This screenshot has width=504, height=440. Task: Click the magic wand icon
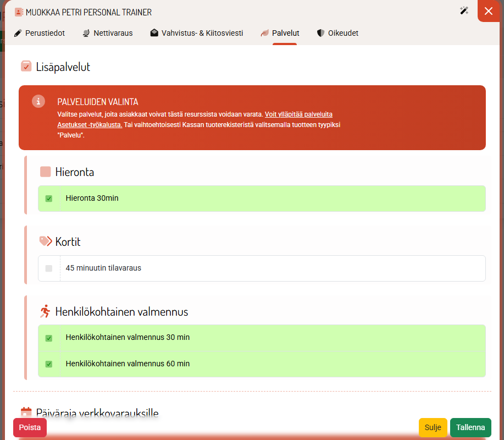click(x=464, y=11)
